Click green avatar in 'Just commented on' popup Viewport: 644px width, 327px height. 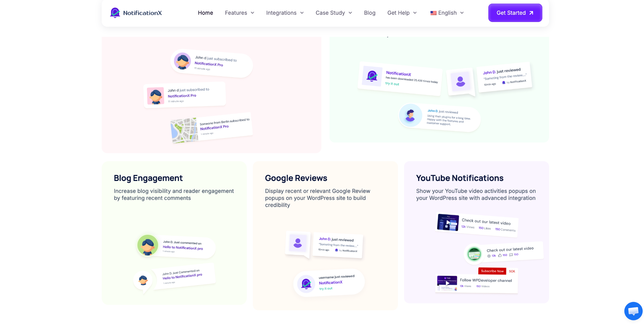[x=148, y=245]
